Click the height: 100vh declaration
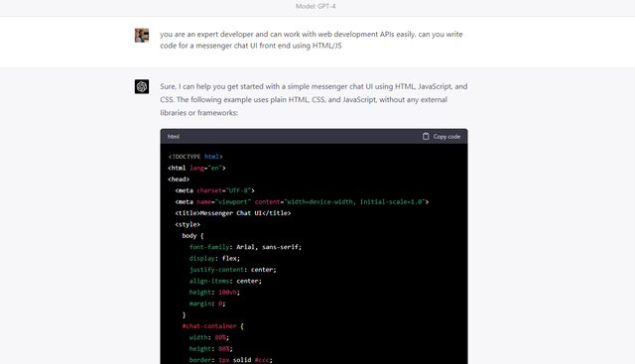Image resolution: width=635 pixels, height=364 pixels. tap(214, 293)
